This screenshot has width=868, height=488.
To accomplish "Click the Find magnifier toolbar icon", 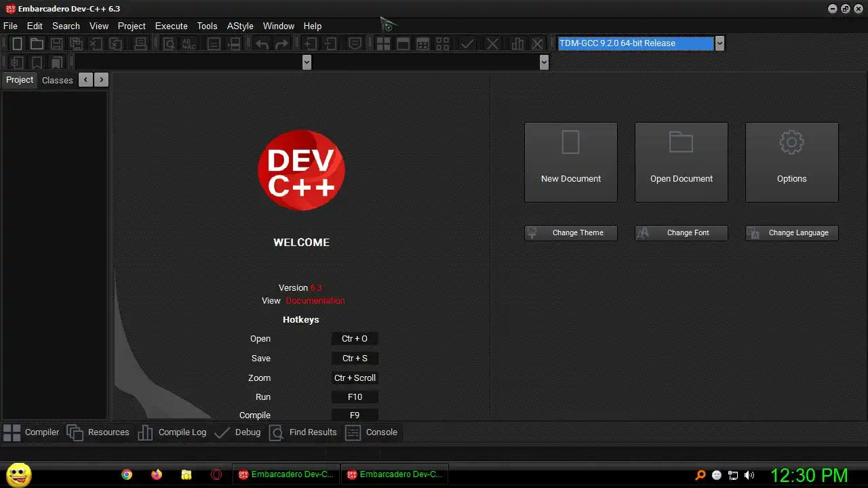I will click(169, 43).
